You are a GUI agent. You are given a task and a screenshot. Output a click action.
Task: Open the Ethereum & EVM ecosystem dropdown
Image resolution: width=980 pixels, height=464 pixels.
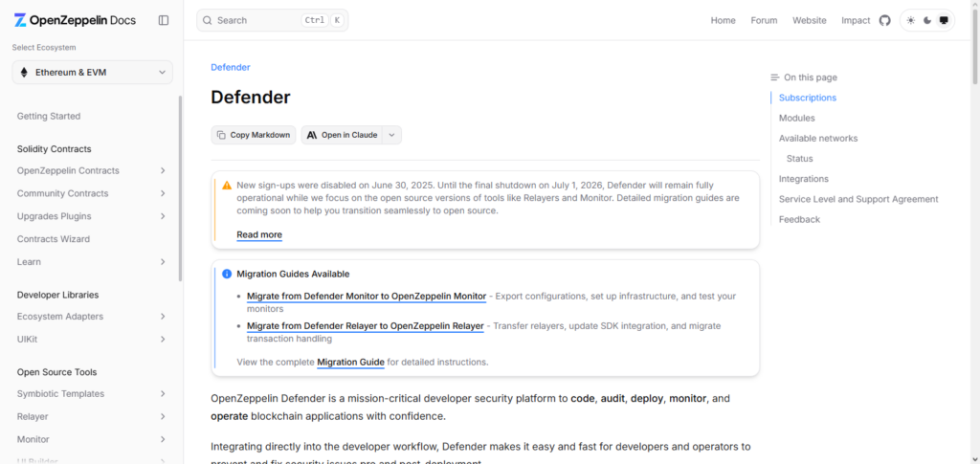click(x=93, y=73)
